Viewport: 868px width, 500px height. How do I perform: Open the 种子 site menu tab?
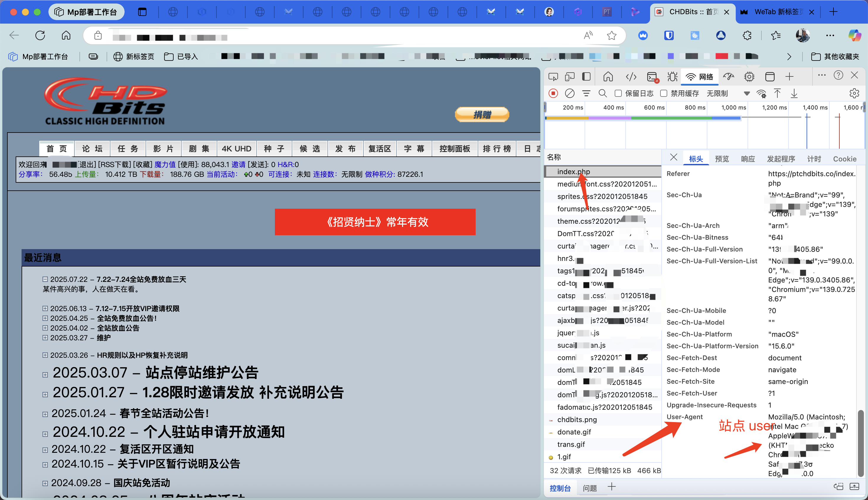point(274,149)
